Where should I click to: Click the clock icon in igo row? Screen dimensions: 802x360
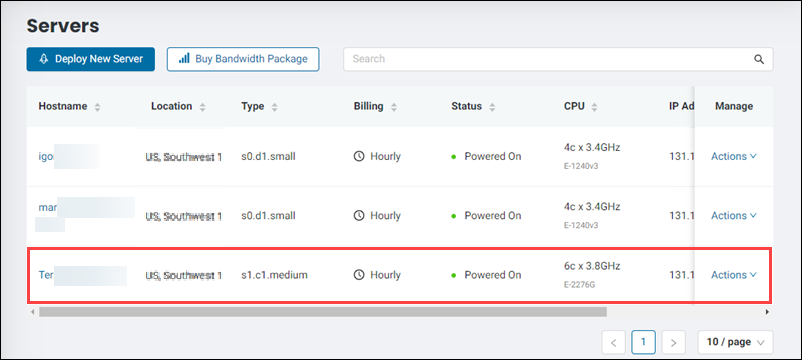point(359,156)
